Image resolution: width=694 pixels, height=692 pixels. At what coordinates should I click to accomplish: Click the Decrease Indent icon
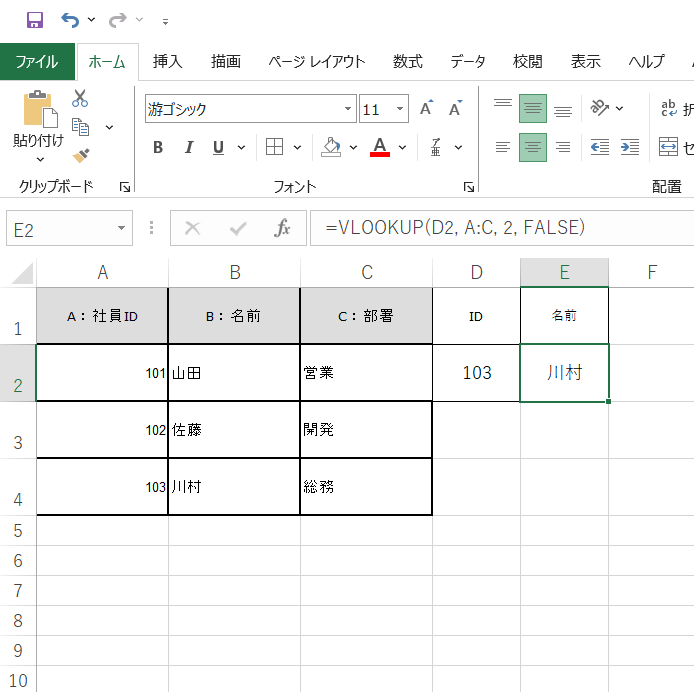[599, 147]
